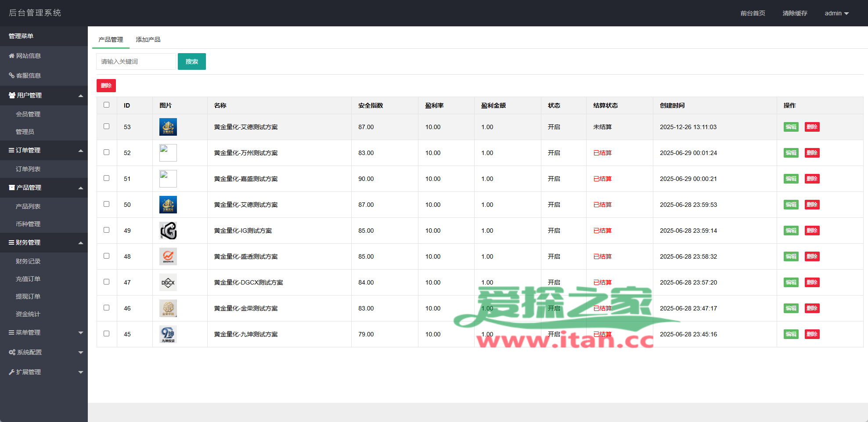Viewport: 868px width, 422px height.
Task: Open the IG logo thumbnail for product 49
Action: pyautogui.click(x=168, y=231)
